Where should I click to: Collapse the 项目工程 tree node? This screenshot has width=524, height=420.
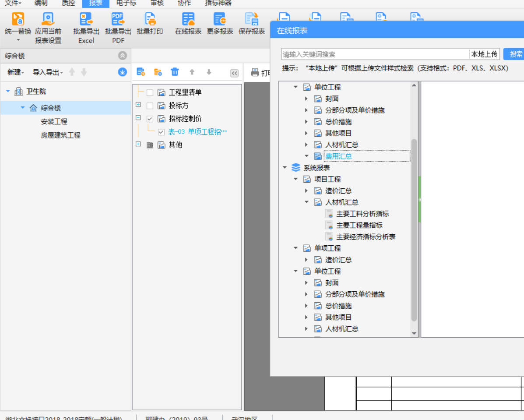[x=295, y=179]
